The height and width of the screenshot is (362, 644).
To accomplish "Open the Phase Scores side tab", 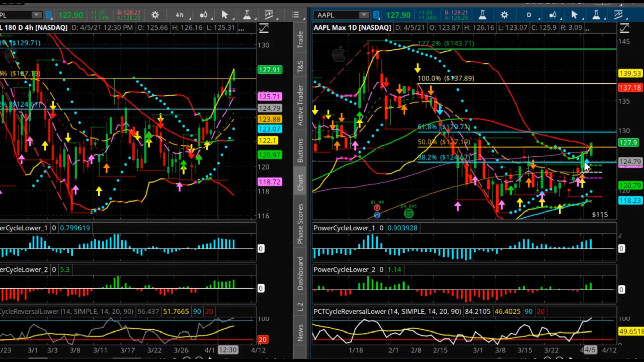I will [300, 224].
